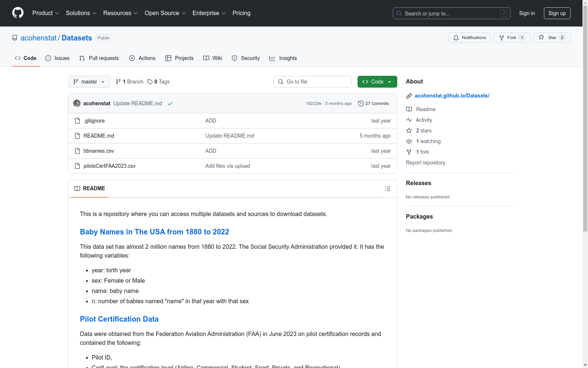Click the star icon beside 2 stars

point(409,131)
